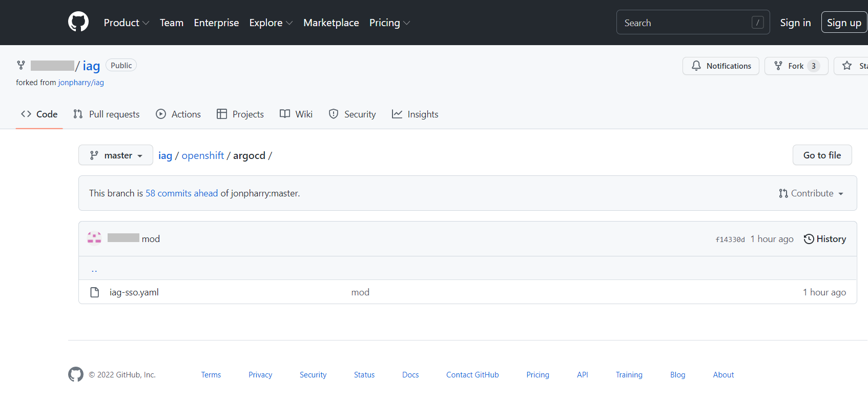Open the commit History
The width and height of the screenshot is (868, 400).
(824, 239)
